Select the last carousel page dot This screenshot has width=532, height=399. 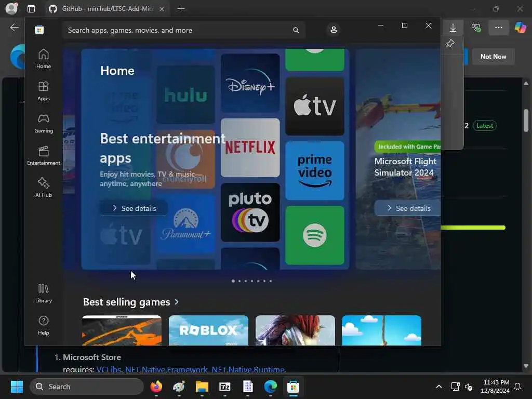coord(270,281)
